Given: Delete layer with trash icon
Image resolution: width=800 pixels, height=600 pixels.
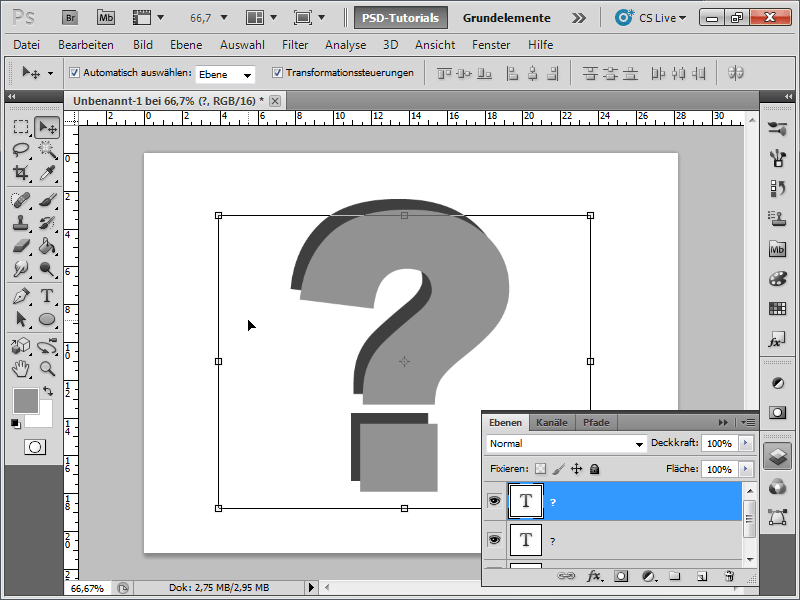Looking at the screenshot, I should coord(729,576).
